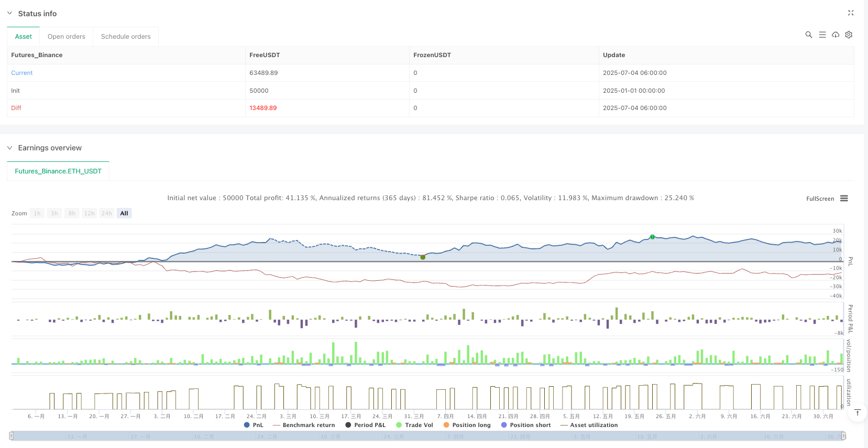
Task: Open the chart hamburger menu icon
Action: [844, 199]
